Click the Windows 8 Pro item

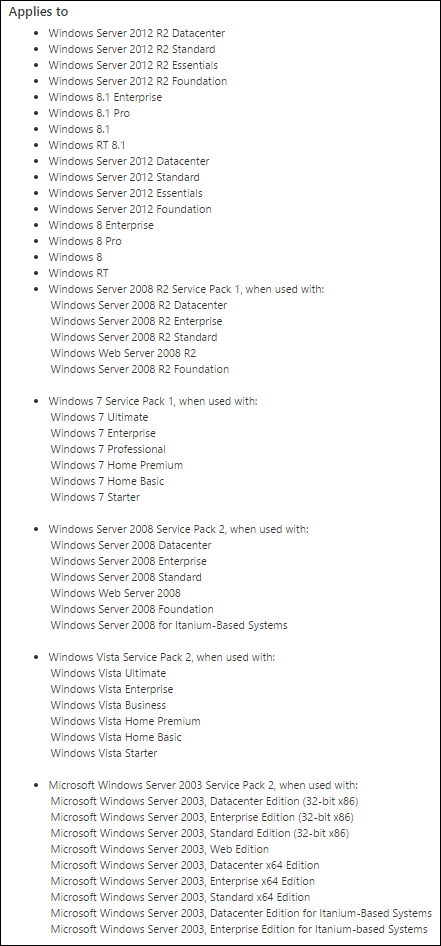click(85, 241)
